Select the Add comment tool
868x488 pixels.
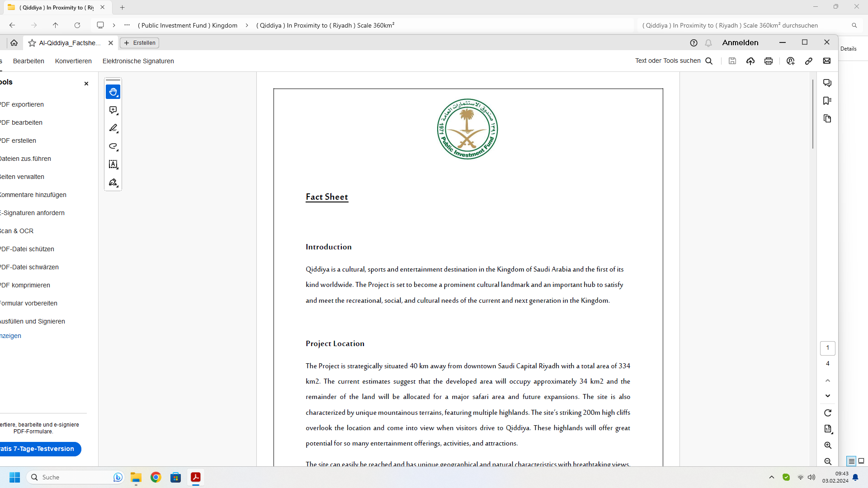pyautogui.click(x=113, y=110)
